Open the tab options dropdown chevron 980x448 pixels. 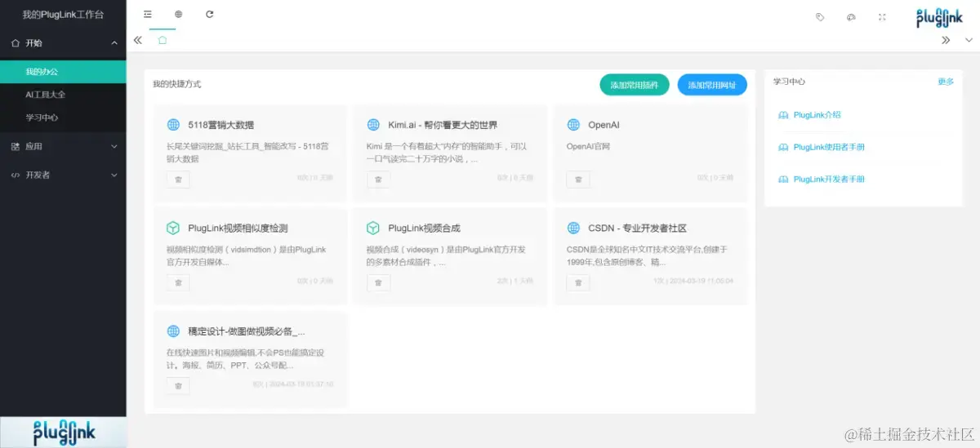point(969,40)
